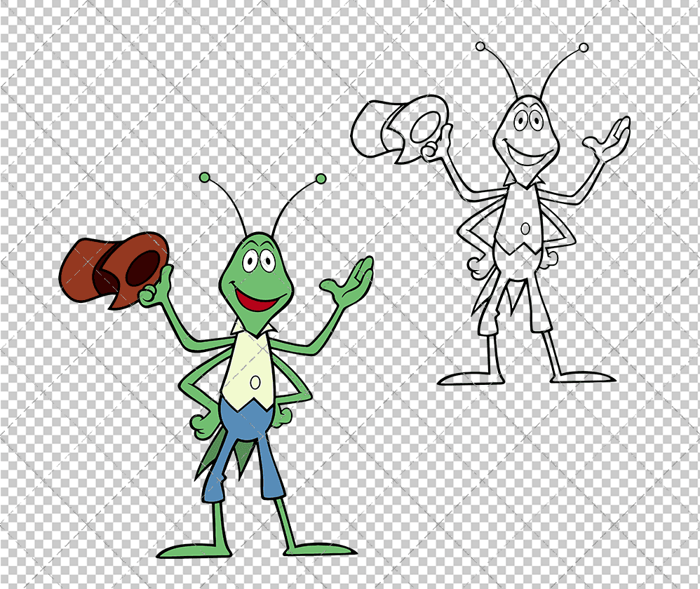Click the brown hat held by colored cricket
The image size is (700, 589).
coord(114,270)
